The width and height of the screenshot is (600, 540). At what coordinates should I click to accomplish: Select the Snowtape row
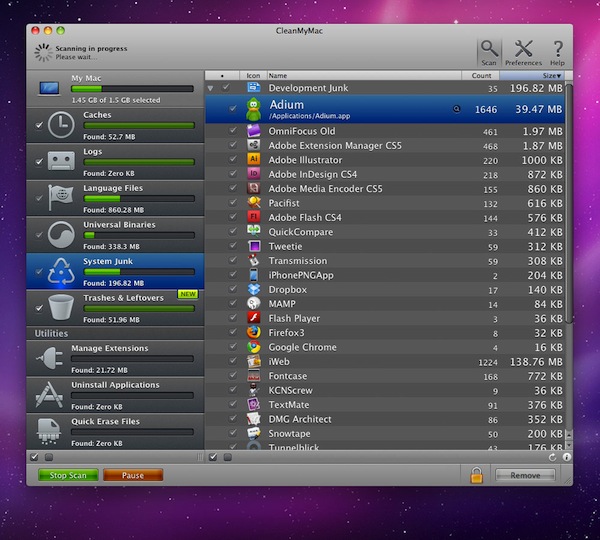tap(385, 434)
